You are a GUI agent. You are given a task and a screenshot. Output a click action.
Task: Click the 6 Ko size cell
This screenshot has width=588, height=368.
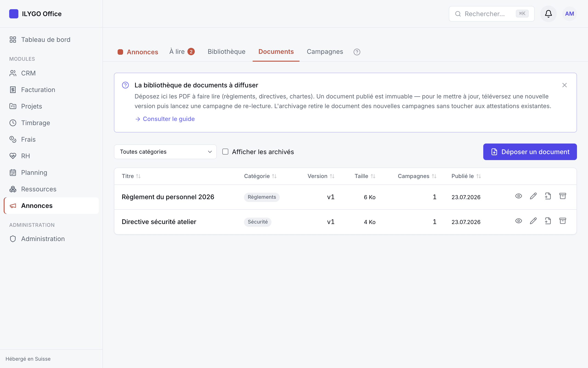(x=370, y=197)
